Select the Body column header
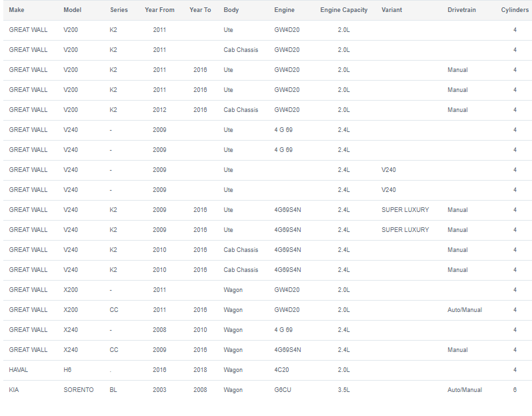 pyautogui.click(x=231, y=10)
